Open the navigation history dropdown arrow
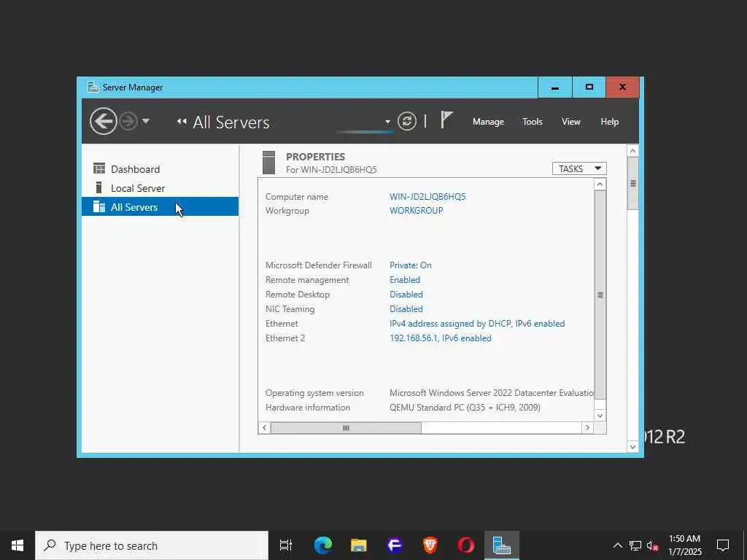 point(146,121)
